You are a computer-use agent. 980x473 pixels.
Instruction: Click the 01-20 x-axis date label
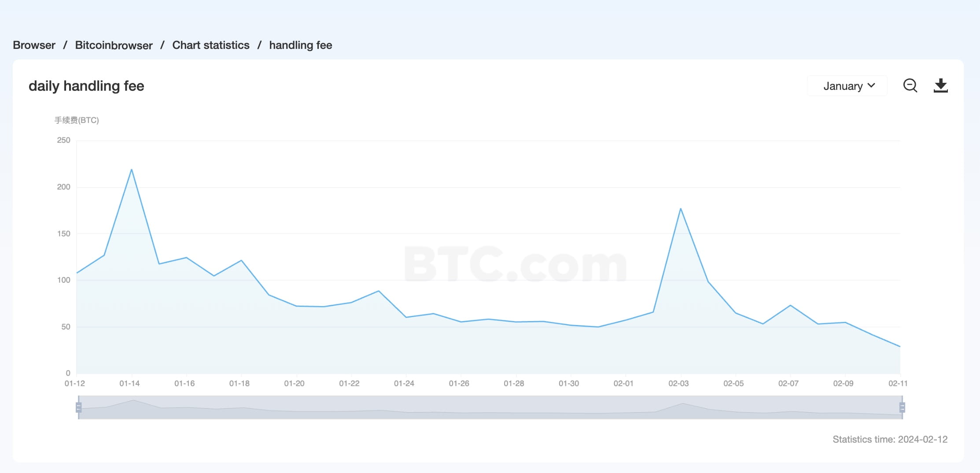[x=294, y=384]
